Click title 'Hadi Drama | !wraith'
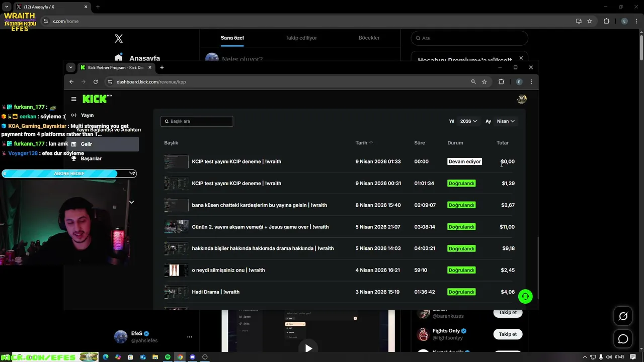Image resolution: width=644 pixels, height=362 pixels. (x=215, y=292)
